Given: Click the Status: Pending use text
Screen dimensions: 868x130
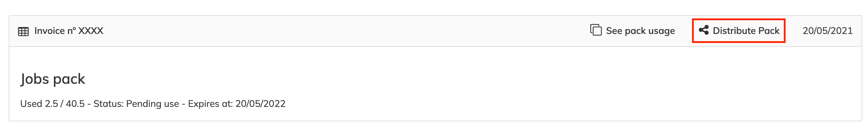Looking at the screenshot, I should [136, 104].
